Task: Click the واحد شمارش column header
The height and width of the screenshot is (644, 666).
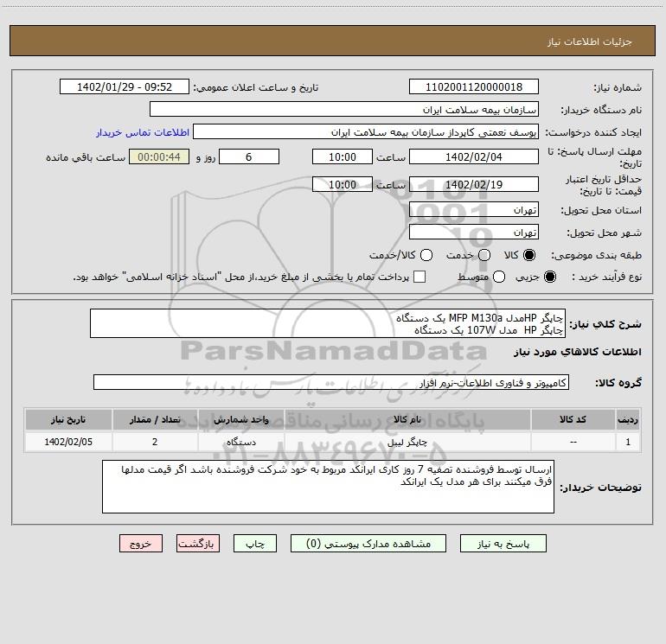Action: point(240,419)
